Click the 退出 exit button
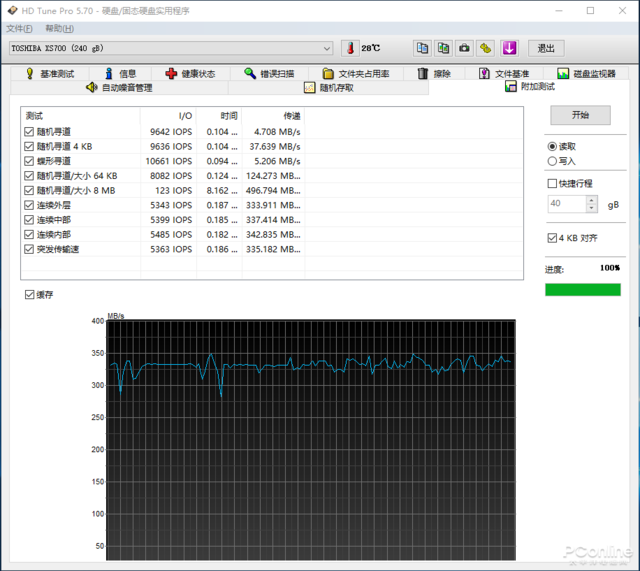 pyautogui.click(x=546, y=48)
